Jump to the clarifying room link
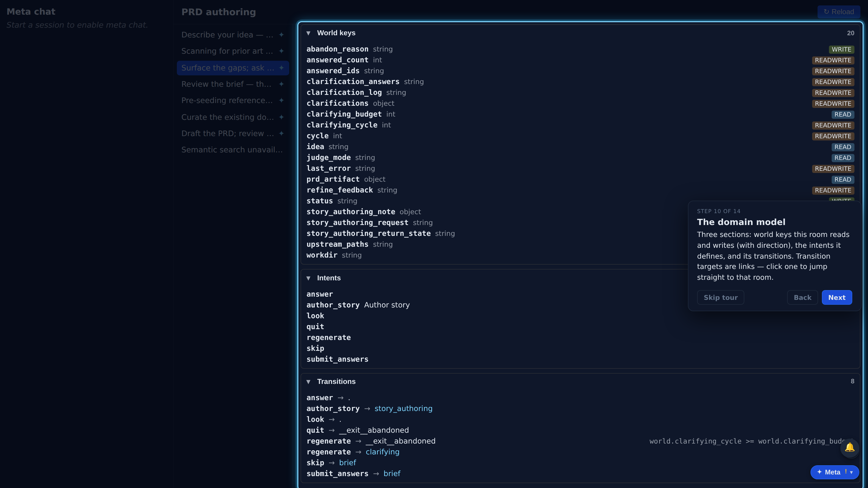 click(382, 452)
